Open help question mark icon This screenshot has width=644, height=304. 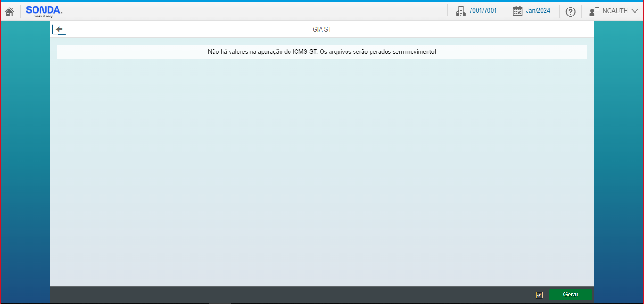pyautogui.click(x=570, y=12)
